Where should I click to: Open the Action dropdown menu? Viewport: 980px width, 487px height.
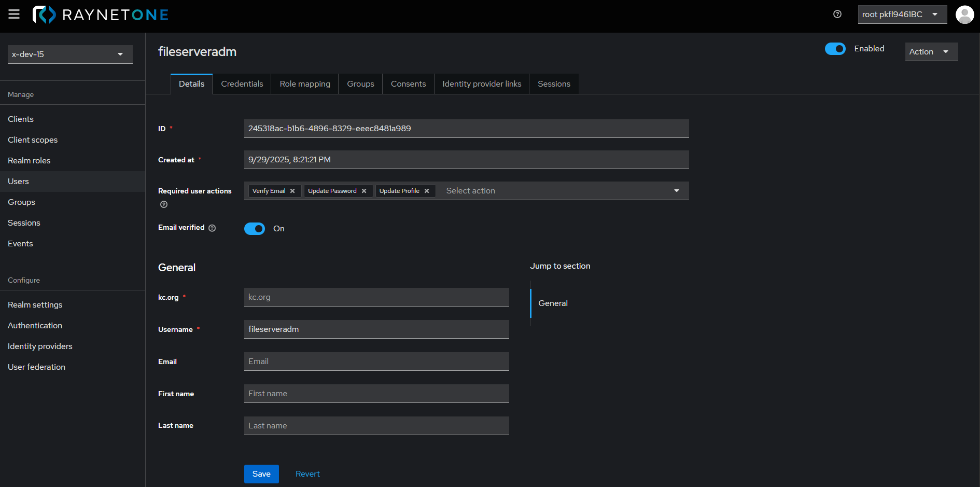[931, 52]
